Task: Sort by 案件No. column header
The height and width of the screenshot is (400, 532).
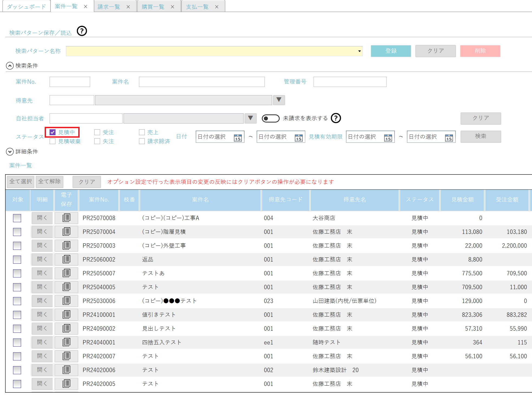Action: 99,200
